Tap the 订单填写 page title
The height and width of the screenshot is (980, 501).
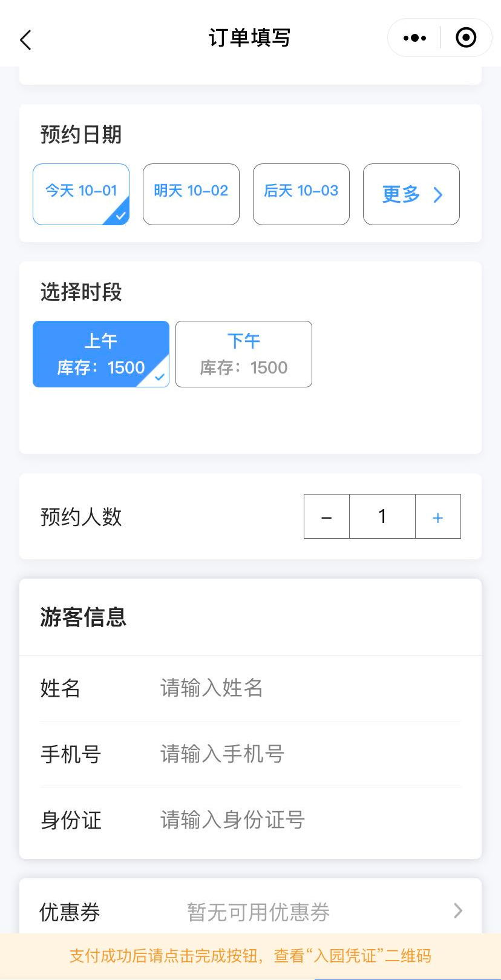(249, 38)
